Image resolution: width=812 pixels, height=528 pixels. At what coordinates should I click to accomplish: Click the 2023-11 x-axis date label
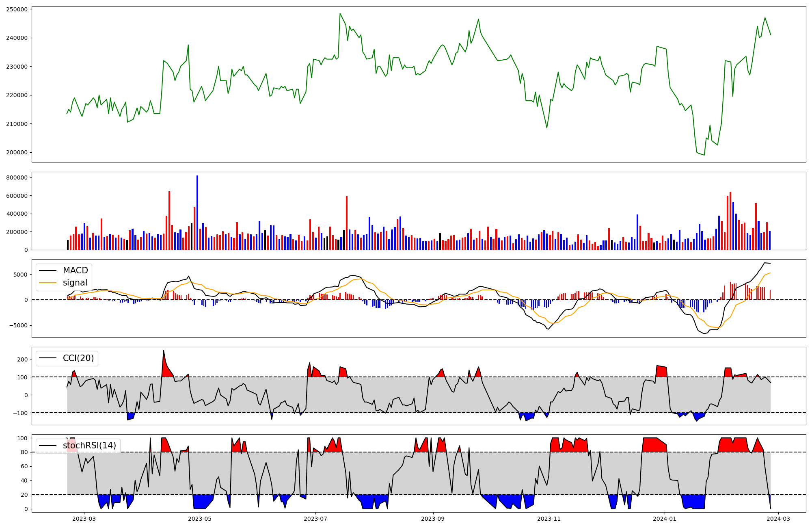549,518
